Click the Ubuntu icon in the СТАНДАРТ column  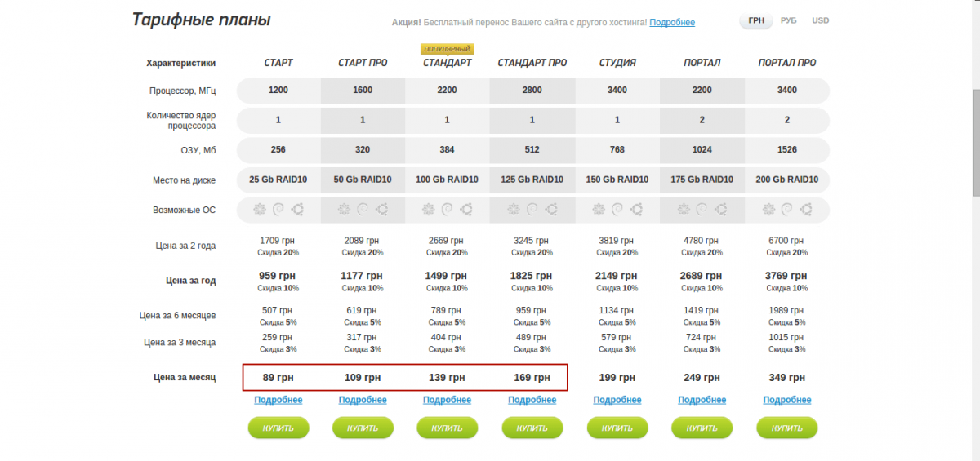[x=467, y=210]
